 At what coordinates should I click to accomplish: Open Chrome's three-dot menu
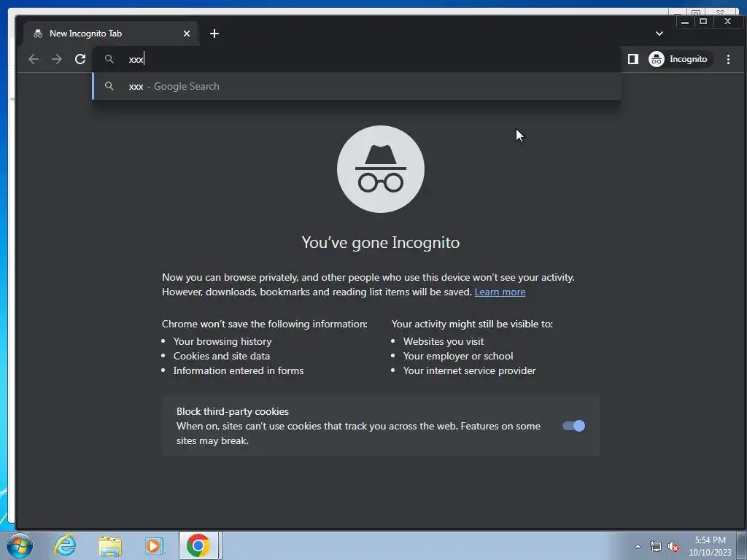click(728, 59)
